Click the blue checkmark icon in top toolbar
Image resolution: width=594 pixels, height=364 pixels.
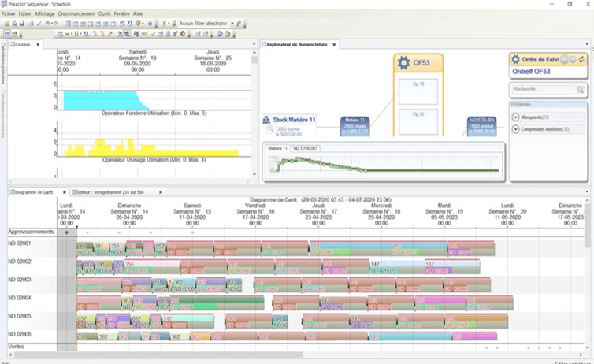pyautogui.click(x=39, y=24)
